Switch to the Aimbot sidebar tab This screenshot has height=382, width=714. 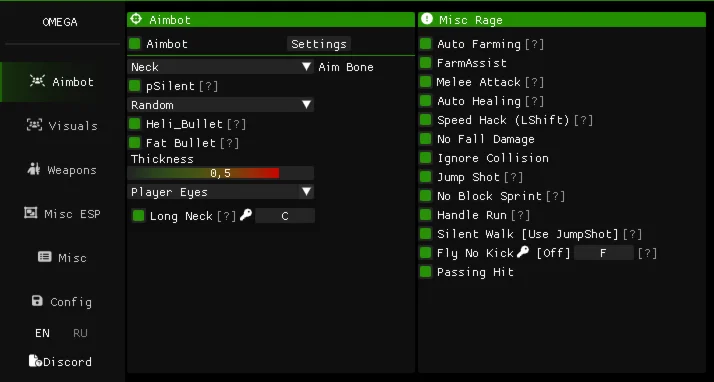pos(62,82)
